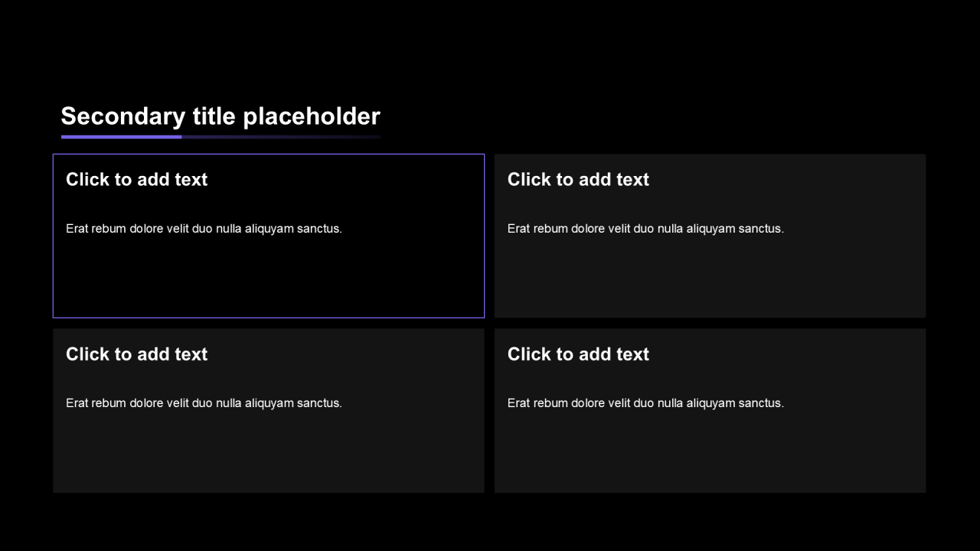
Task: Click empty space inside the purple-outlined card
Action: tap(268, 279)
